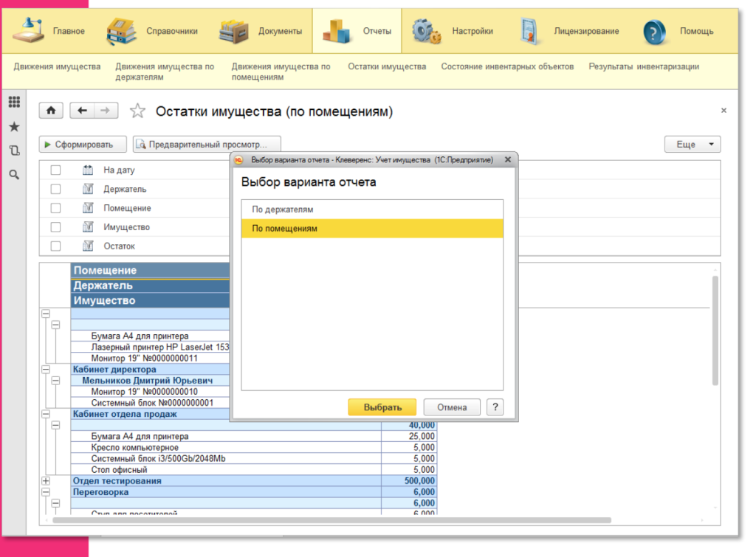Click the Сформировать button
Viewport: 756px width, 557px height.
tap(83, 145)
